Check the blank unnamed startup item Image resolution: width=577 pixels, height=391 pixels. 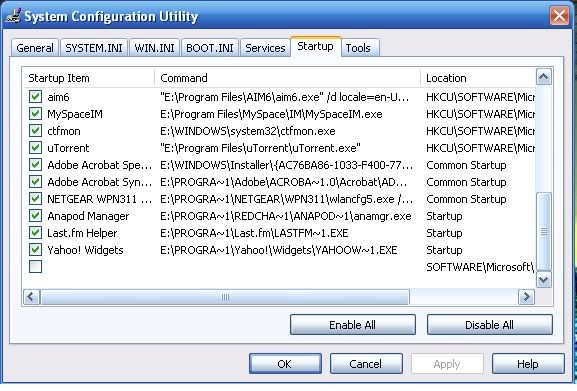point(35,267)
